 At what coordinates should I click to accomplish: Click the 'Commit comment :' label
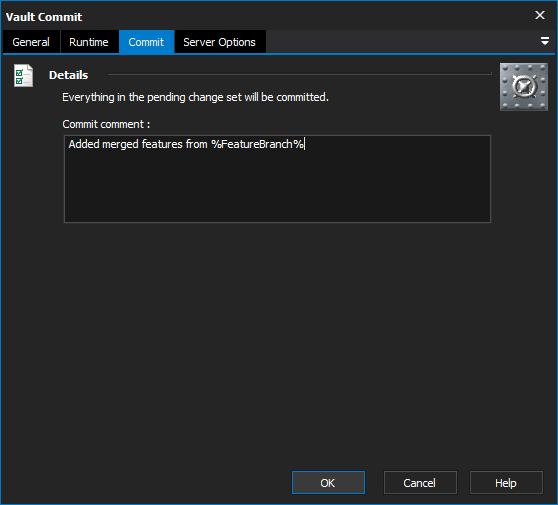106,124
